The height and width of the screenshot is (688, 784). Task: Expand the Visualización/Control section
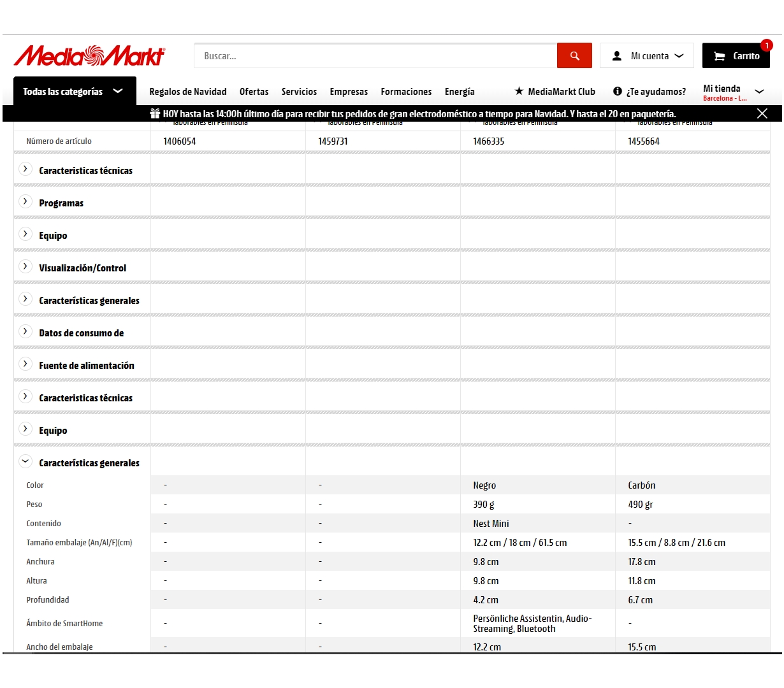25,267
